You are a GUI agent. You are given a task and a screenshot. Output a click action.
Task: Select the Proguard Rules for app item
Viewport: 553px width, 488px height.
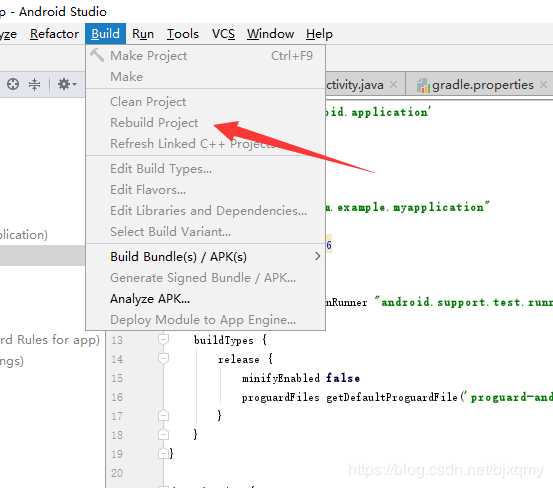point(50,340)
